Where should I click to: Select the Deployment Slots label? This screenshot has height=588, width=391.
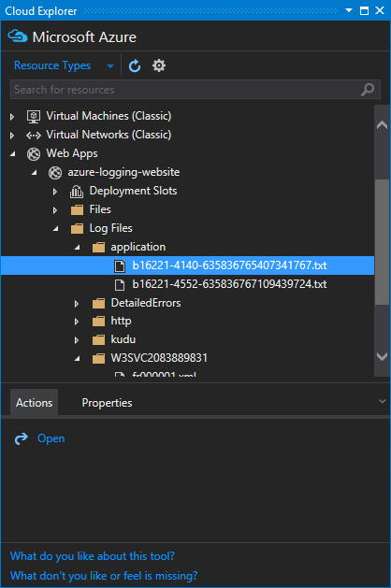point(133,191)
